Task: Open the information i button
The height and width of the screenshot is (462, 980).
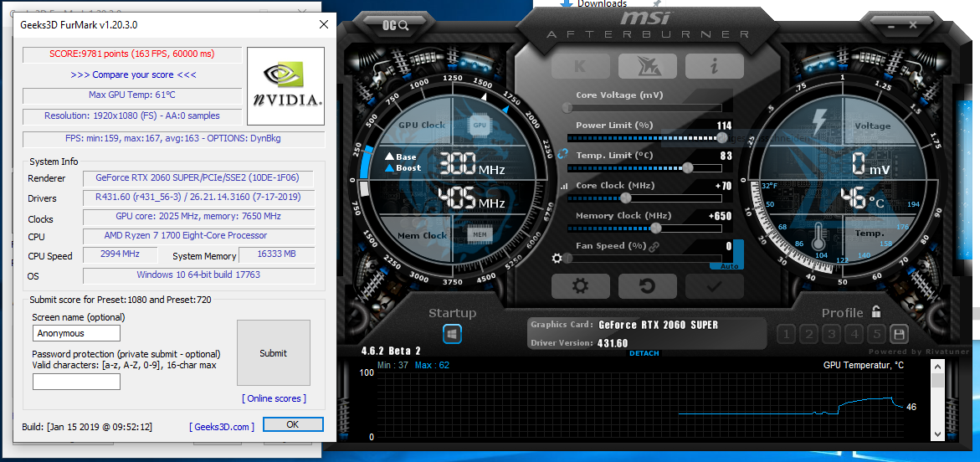Action: pos(714,66)
